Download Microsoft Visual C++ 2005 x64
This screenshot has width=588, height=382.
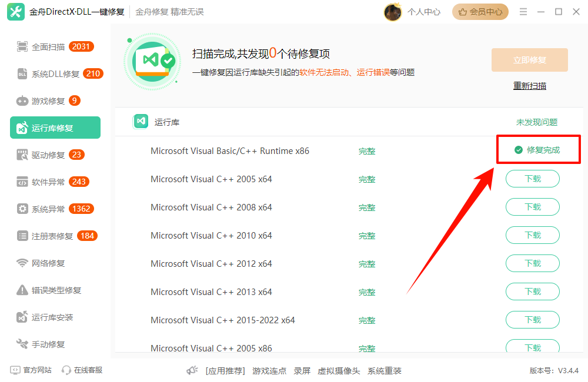pyautogui.click(x=533, y=179)
